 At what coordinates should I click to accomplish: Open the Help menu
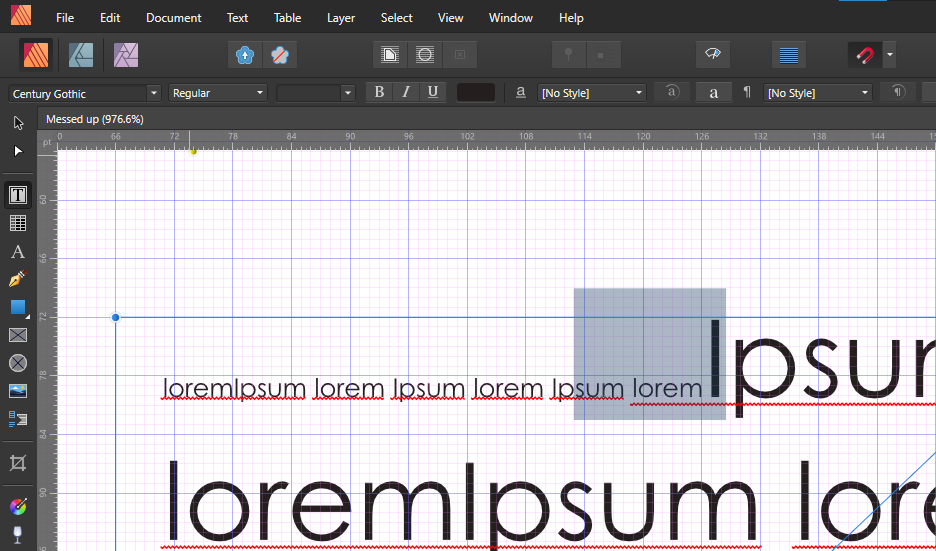(571, 18)
